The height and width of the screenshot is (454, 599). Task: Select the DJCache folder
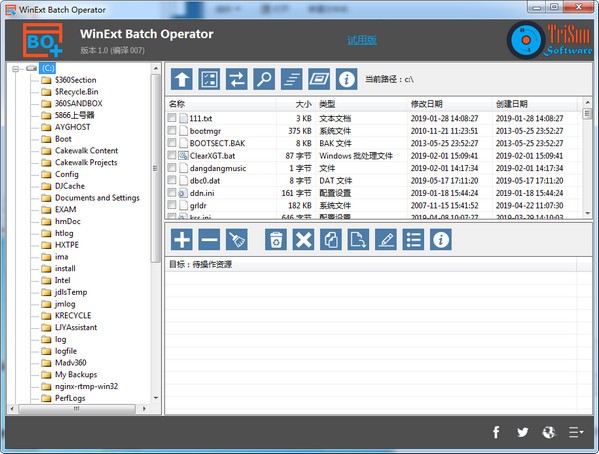(x=70, y=186)
